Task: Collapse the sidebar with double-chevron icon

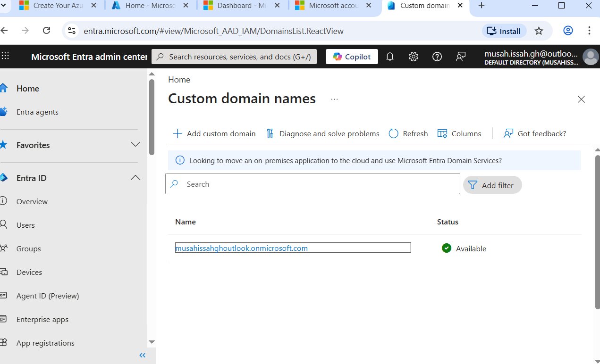Action: coord(142,355)
